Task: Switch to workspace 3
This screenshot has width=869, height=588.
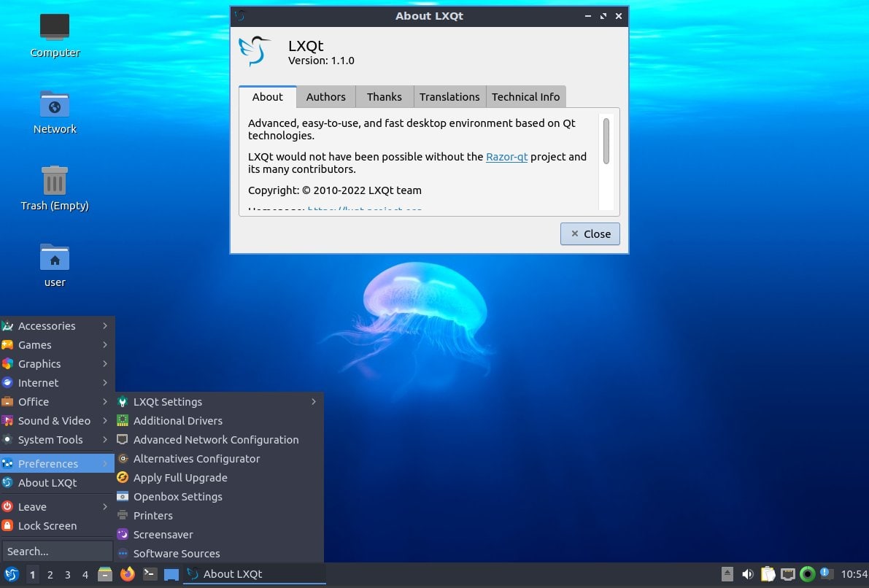Action: point(68,575)
